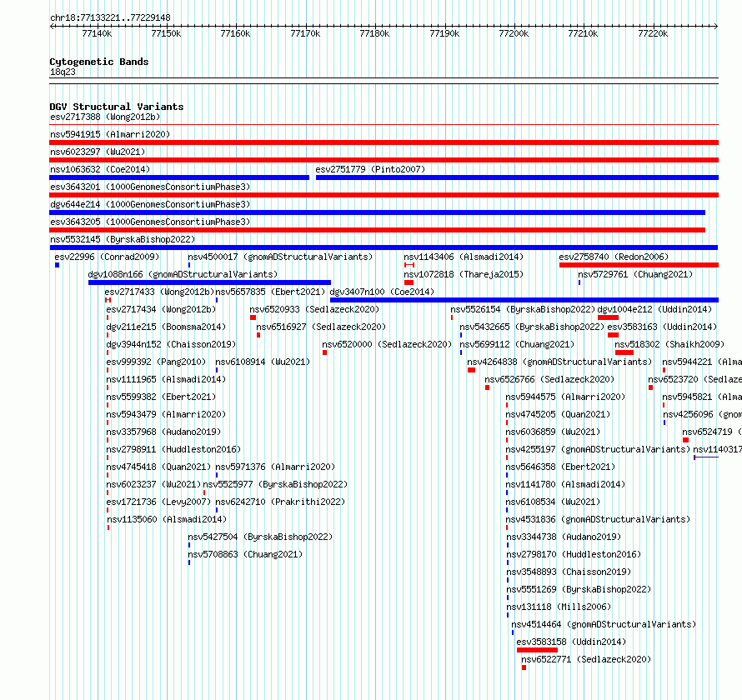Click the blue marker under esv22996 (Conrad2009)
Image resolution: width=742 pixels, height=700 pixels.
click(x=58, y=265)
